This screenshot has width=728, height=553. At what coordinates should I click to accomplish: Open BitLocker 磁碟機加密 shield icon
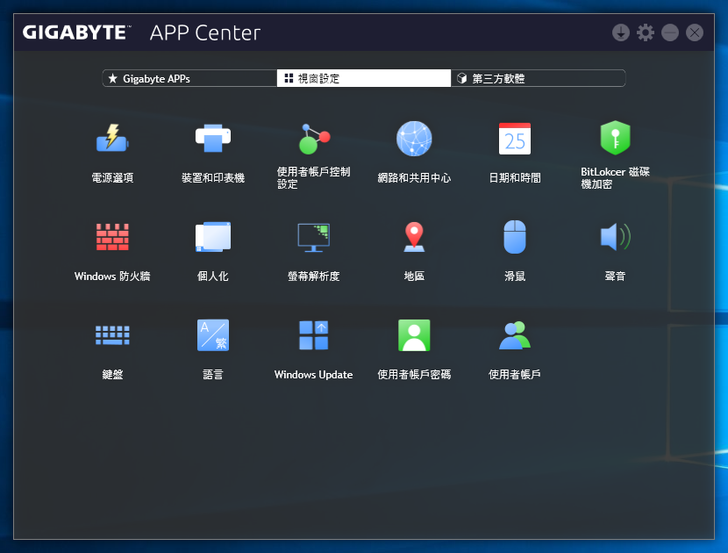tap(615, 139)
